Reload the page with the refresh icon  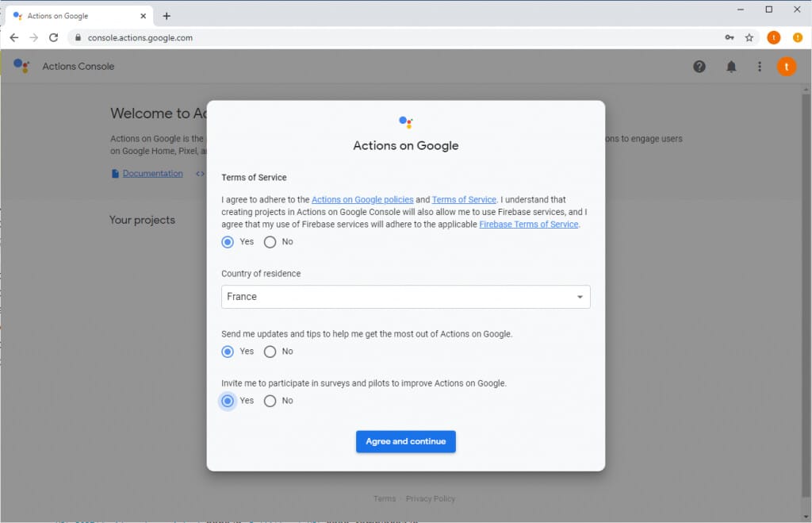coord(53,38)
